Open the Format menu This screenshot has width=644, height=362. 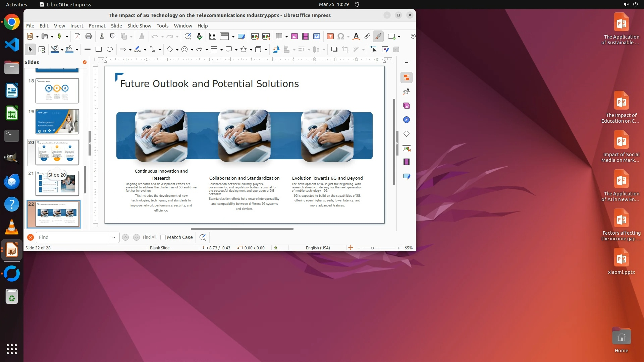tap(97, 25)
